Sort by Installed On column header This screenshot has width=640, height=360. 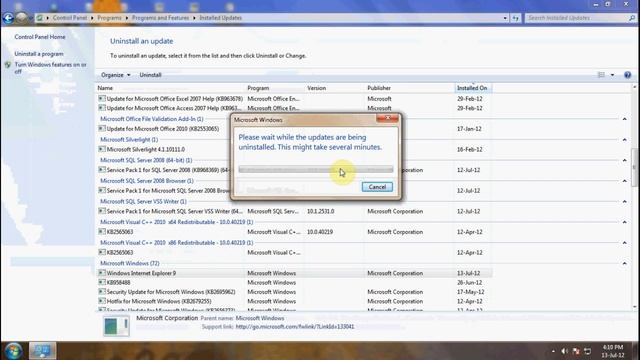click(473, 88)
